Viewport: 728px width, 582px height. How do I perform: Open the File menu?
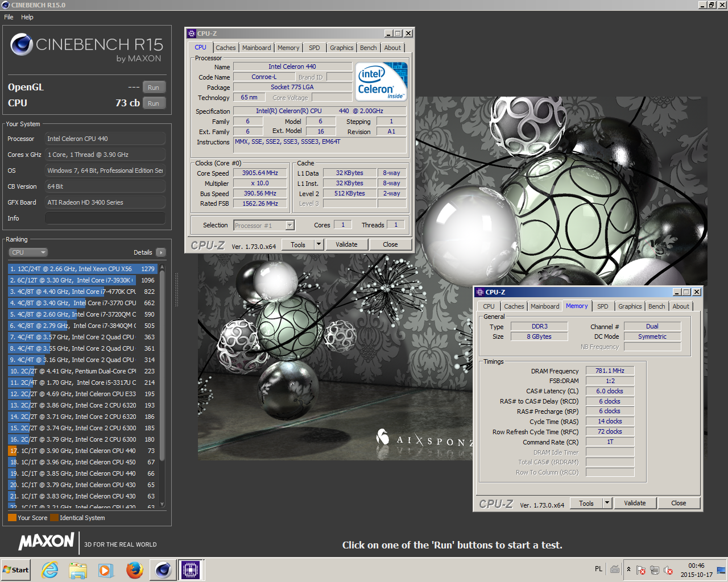click(x=9, y=17)
